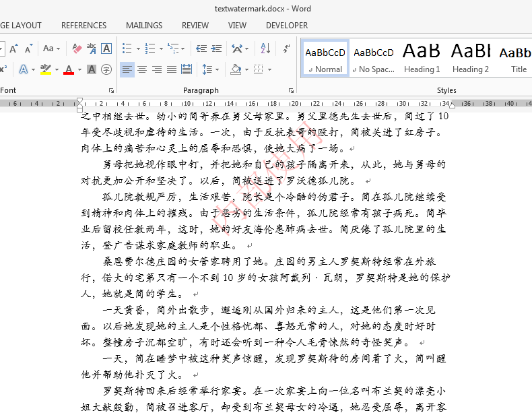Image resolution: width=532 pixels, height=417 pixels.
Task: Place cursor in line starting 孤儿院教规严厉
Action: tap(274, 197)
